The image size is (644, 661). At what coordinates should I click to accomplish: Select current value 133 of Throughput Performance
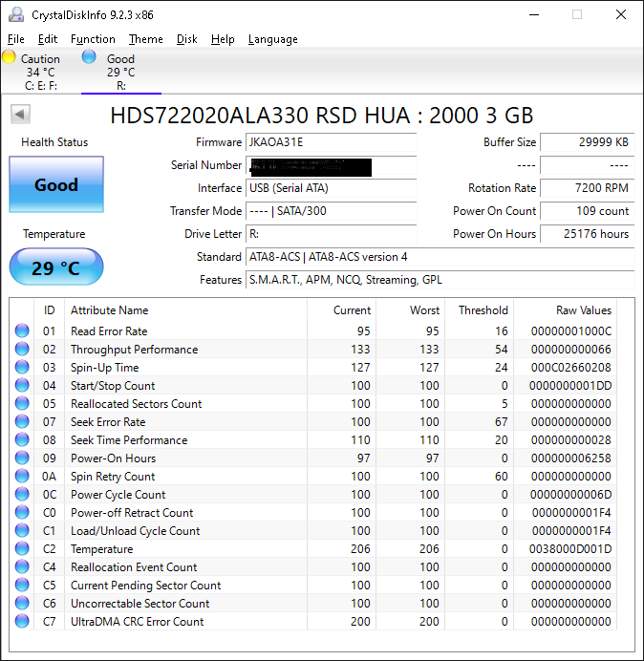point(360,349)
